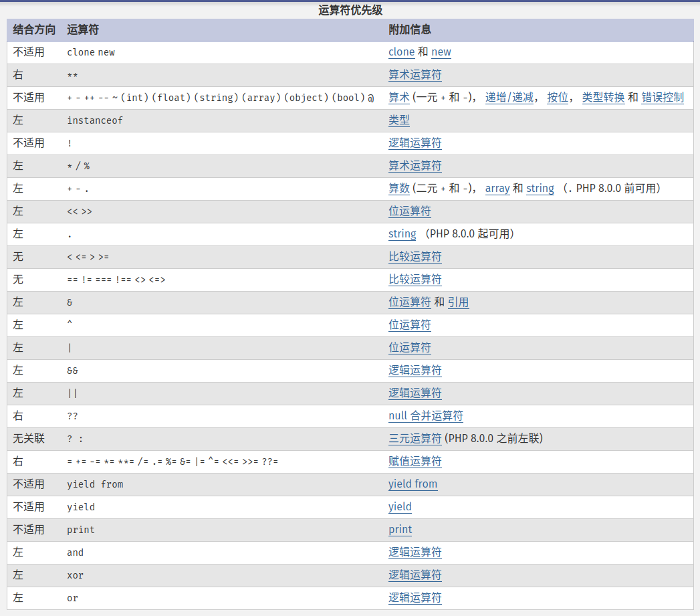Open the 引用 link

click(458, 302)
